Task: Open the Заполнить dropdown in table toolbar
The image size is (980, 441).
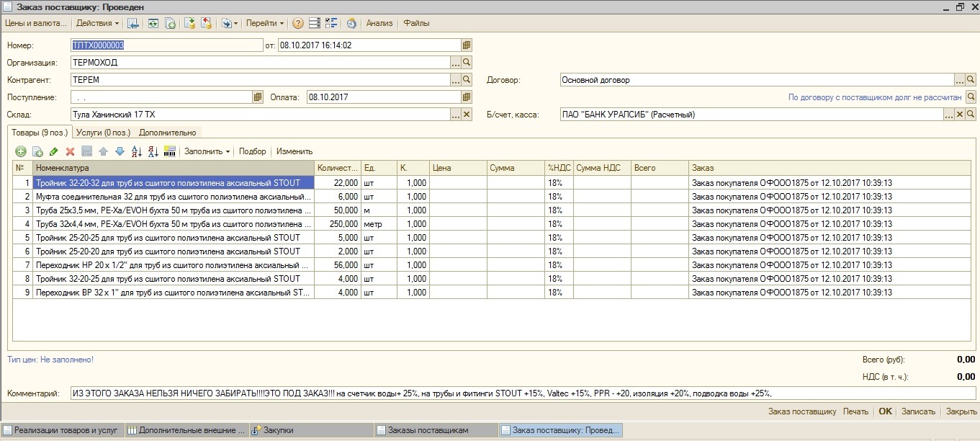Action: 207,151
